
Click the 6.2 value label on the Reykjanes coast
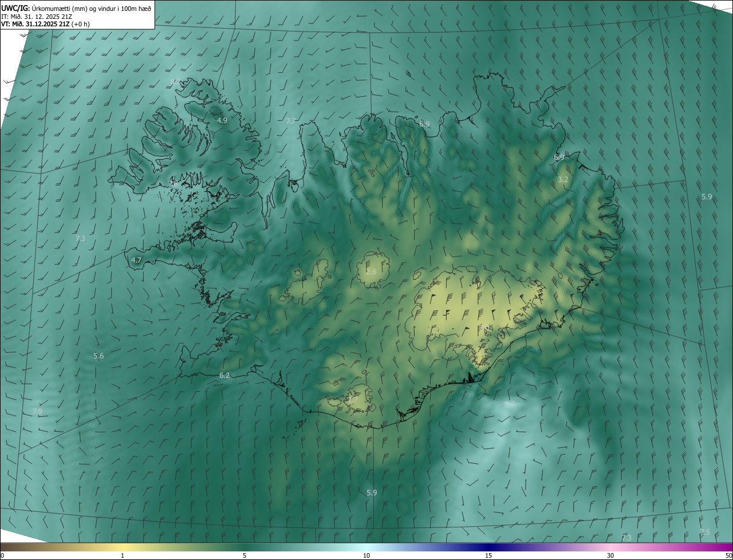click(224, 376)
